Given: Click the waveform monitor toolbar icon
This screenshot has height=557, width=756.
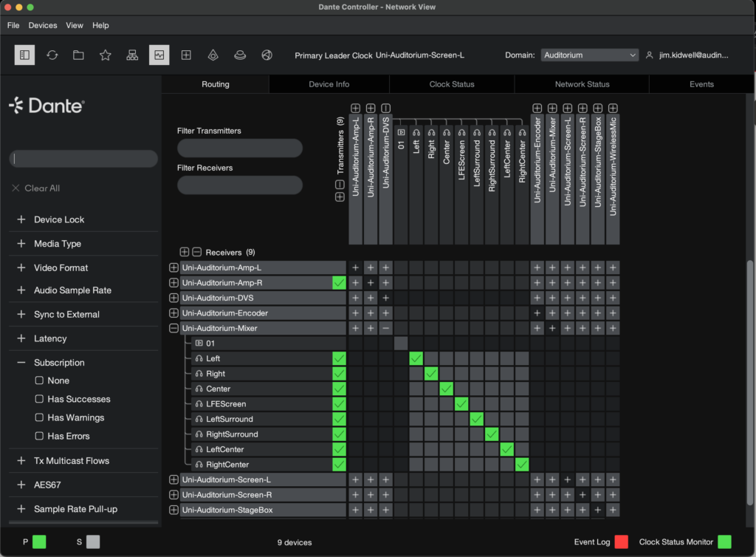Looking at the screenshot, I should [x=159, y=55].
